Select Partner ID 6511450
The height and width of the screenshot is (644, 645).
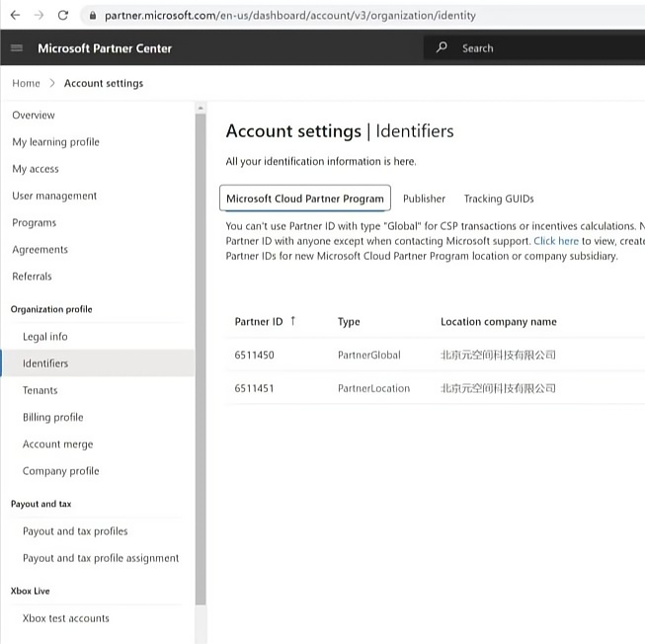(x=254, y=355)
